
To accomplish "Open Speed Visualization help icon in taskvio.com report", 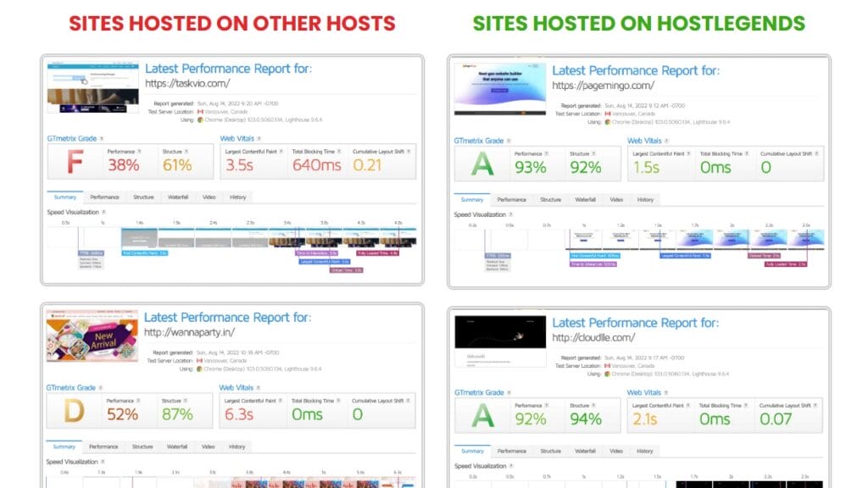I will (x=103, y=213).
